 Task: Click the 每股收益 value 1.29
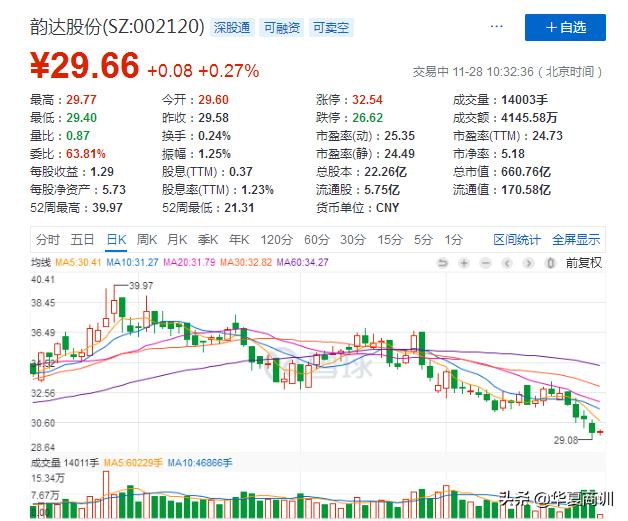click(x=102, y=172)
